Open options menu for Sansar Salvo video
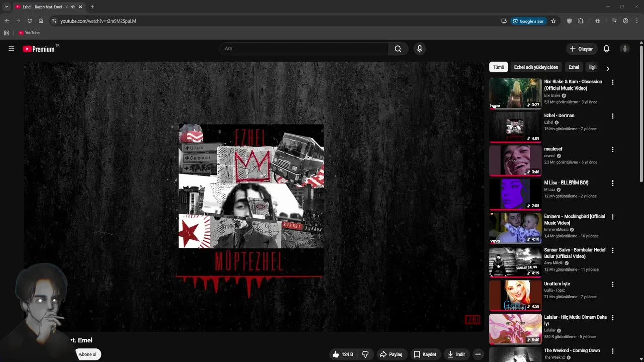Image resolution: width=644 pixels, height=362 pixels. [x=612, y=251]
